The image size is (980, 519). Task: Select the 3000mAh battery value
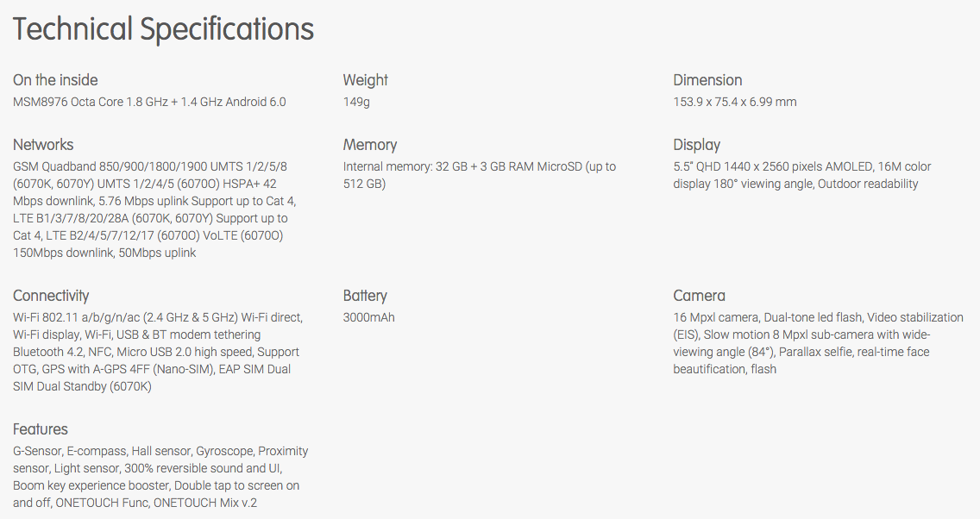pos(368,317)
